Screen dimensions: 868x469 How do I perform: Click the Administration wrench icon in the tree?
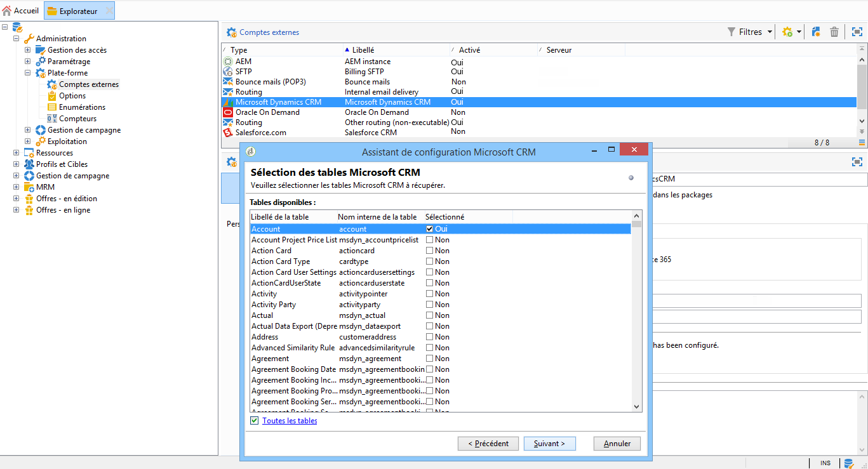coord(29,39)
